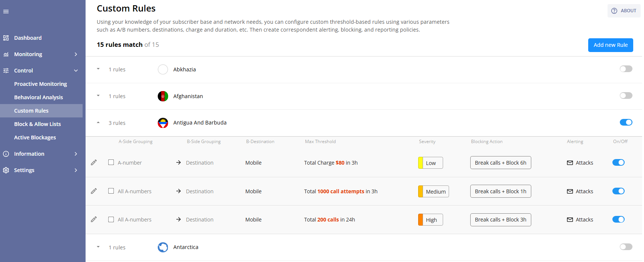Open Proactive Monitoring page
The image size is (644, 262).
(x=41, y=84)
